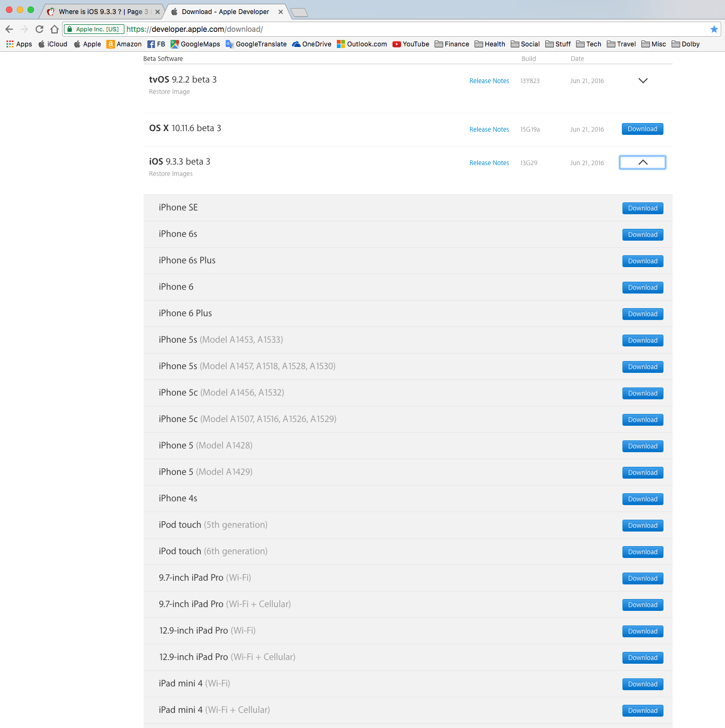Open the GoogleTranslate bookmark
This screenshot has width=725, height=728.
click(x=256, y=44)
